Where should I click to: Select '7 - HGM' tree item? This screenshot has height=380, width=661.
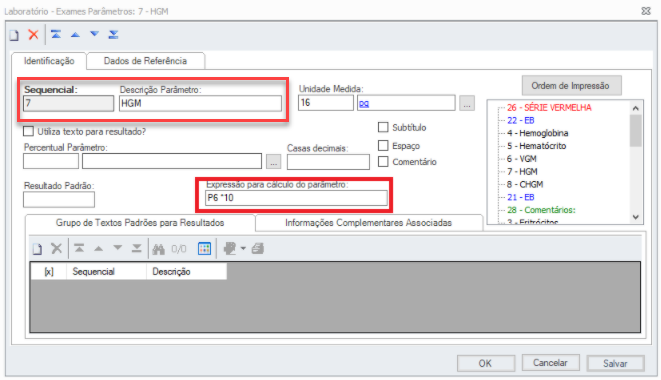pos(522,172)
